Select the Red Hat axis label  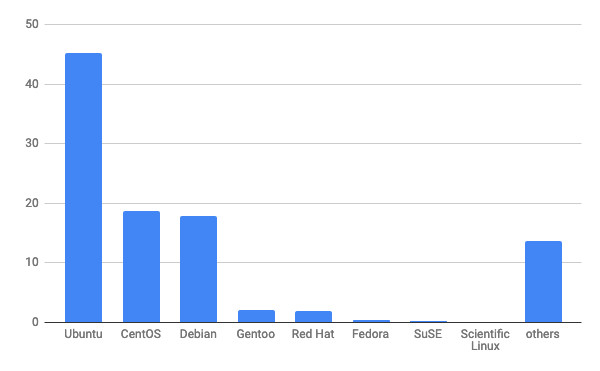pos(313,334)
